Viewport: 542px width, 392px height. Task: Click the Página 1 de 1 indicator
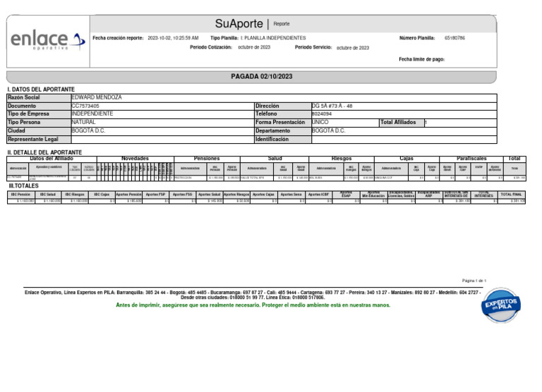474,281
